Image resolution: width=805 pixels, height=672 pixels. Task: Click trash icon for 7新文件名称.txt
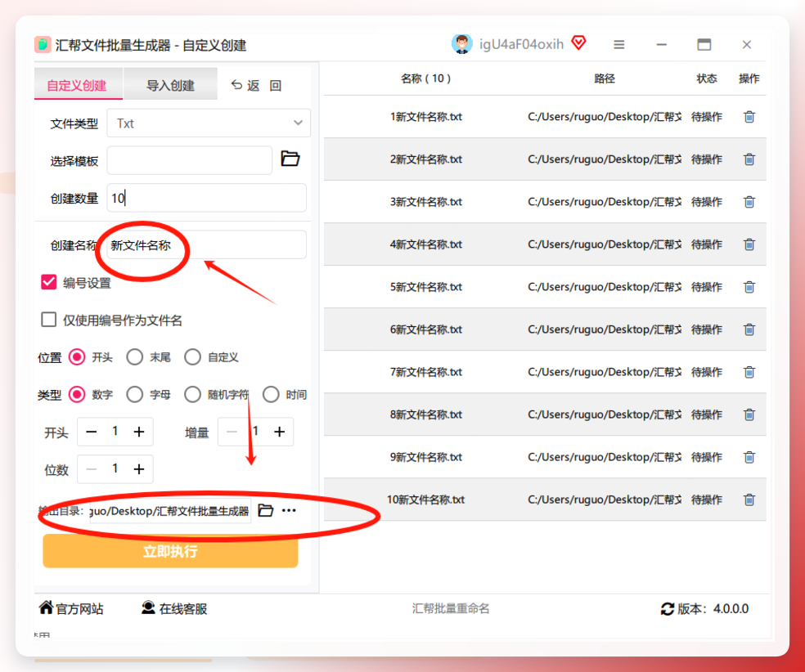[749, 373]
